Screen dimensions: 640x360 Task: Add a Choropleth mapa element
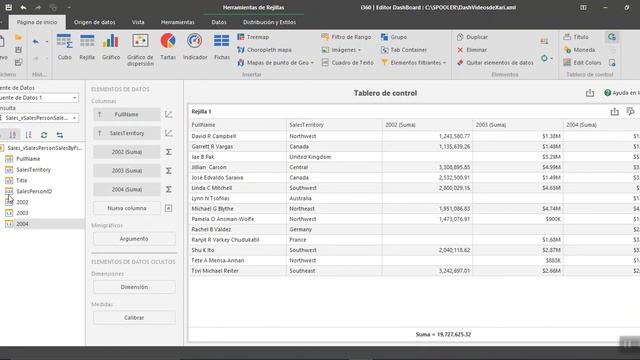point(264,50)
